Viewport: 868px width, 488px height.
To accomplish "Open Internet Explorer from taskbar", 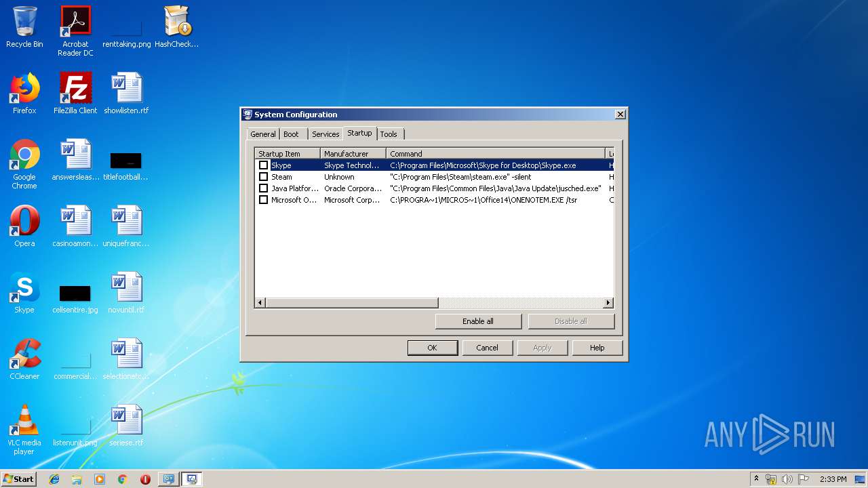I will click(x=54, y=479).
